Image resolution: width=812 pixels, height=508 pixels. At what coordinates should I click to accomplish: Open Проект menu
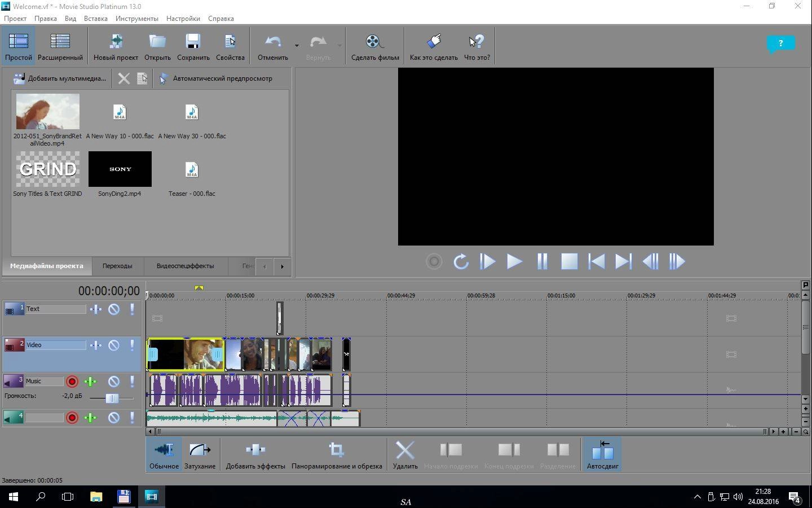[x=15, y=18]
